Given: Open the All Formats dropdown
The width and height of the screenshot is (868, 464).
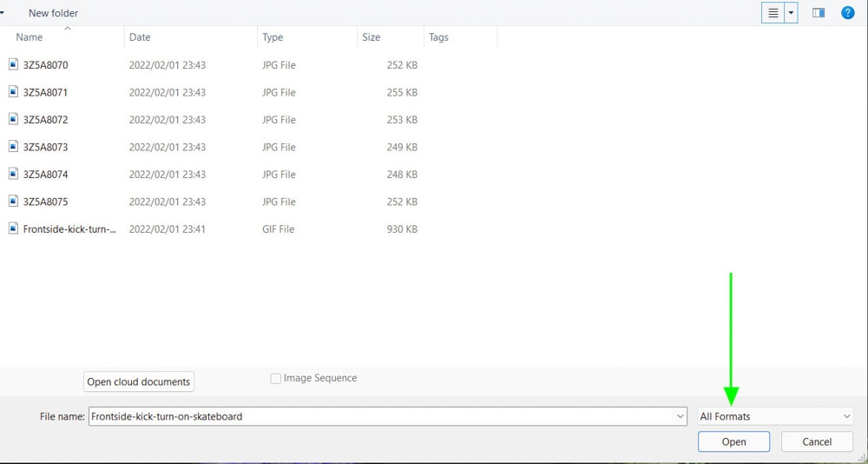Looking at the screenshot, I should [775, 416].
